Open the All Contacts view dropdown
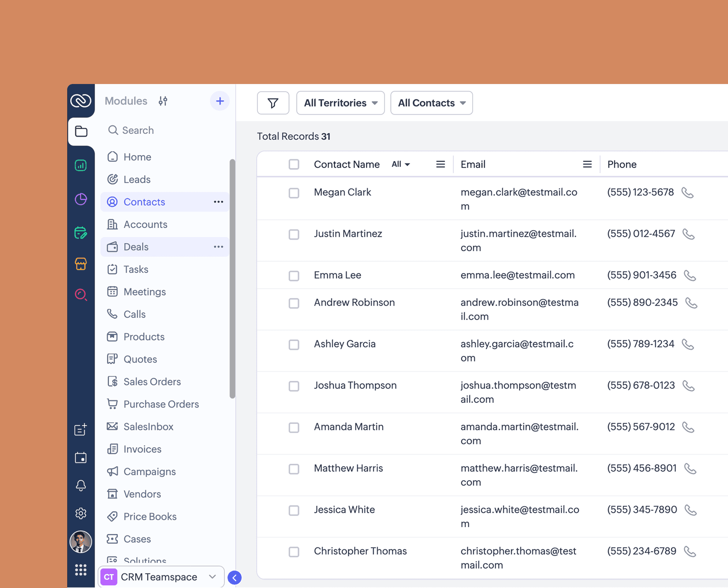The height and width of the screenshot is (588, 728). pos(431,103)
